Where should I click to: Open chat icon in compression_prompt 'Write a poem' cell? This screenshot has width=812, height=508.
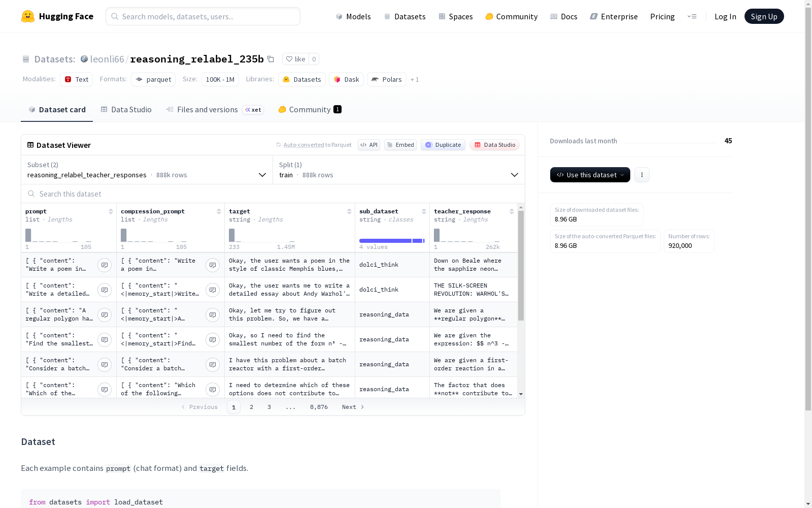pos(213,265)
